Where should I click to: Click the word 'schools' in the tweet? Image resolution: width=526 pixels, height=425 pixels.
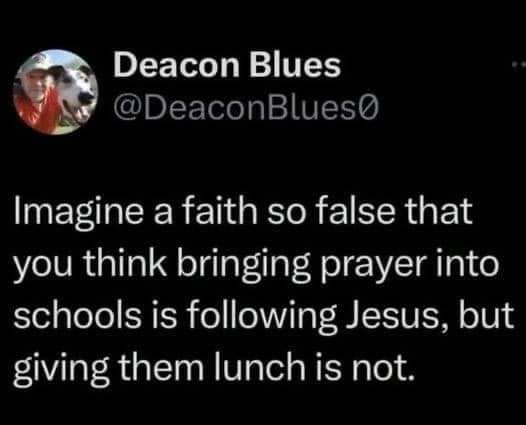77,316
